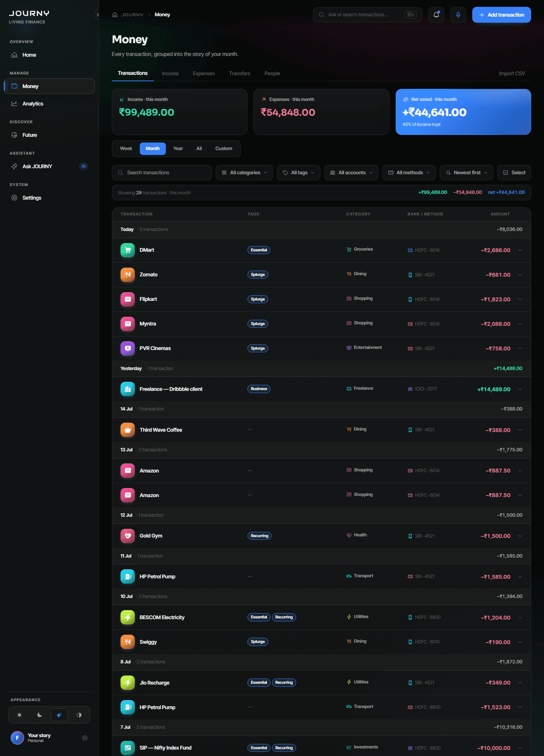Expand the Zomato transaction row chevron
The width and height of the screenshot is (544, 756).
pos(520,275)
